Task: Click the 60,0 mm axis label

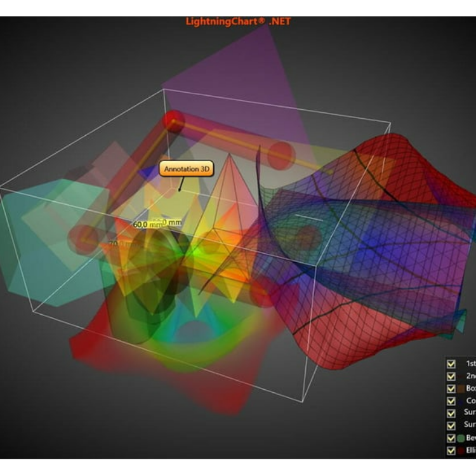Action: [147, 224]
